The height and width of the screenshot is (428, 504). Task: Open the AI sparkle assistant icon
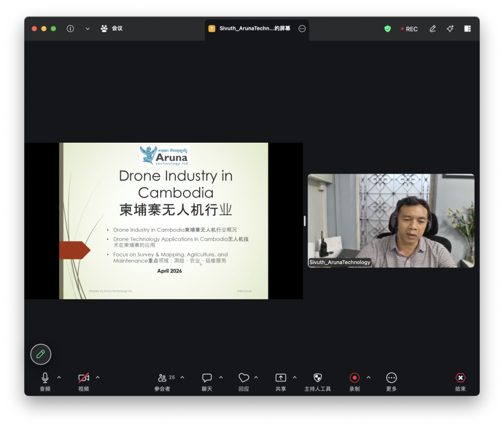tap(450, 29)
